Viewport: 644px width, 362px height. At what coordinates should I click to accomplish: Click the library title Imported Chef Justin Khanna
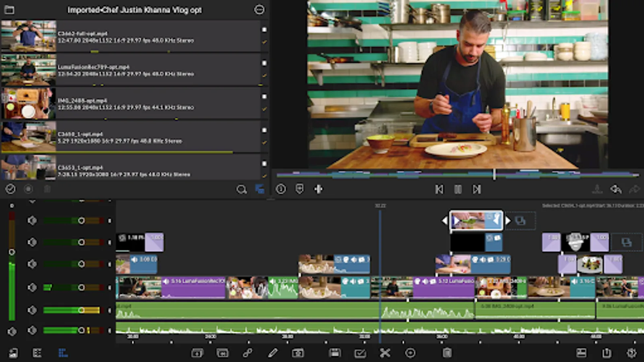pyautogui.click(x=134, y=10)
